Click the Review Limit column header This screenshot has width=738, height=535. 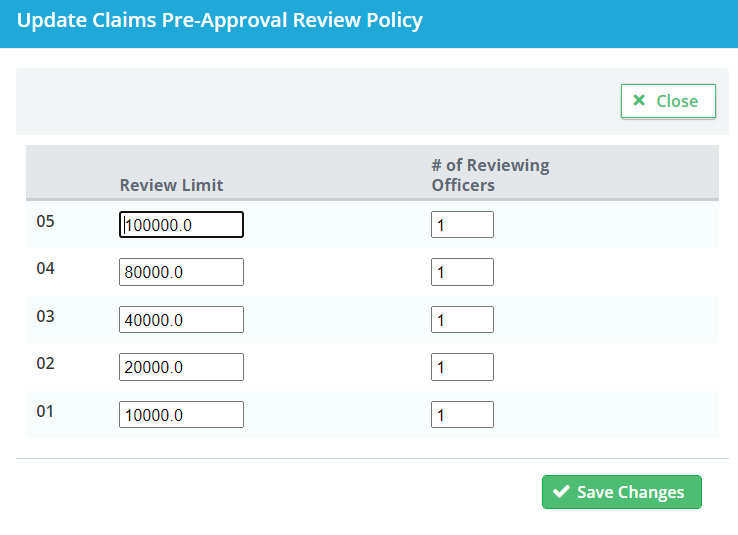point(171,185)
